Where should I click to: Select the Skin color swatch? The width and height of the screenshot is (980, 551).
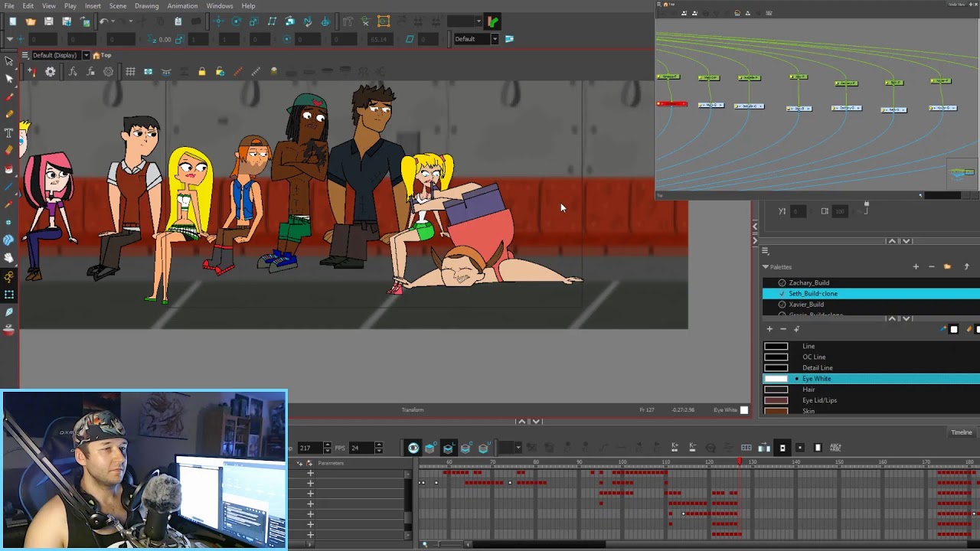(x=776, y=411)
